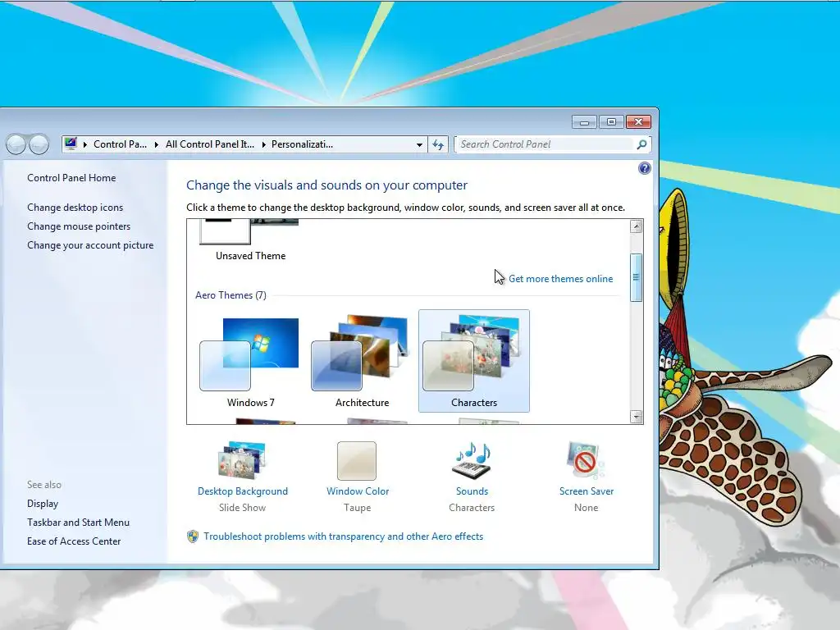Click the theme list scrollbar thumb

coord(636,277)
